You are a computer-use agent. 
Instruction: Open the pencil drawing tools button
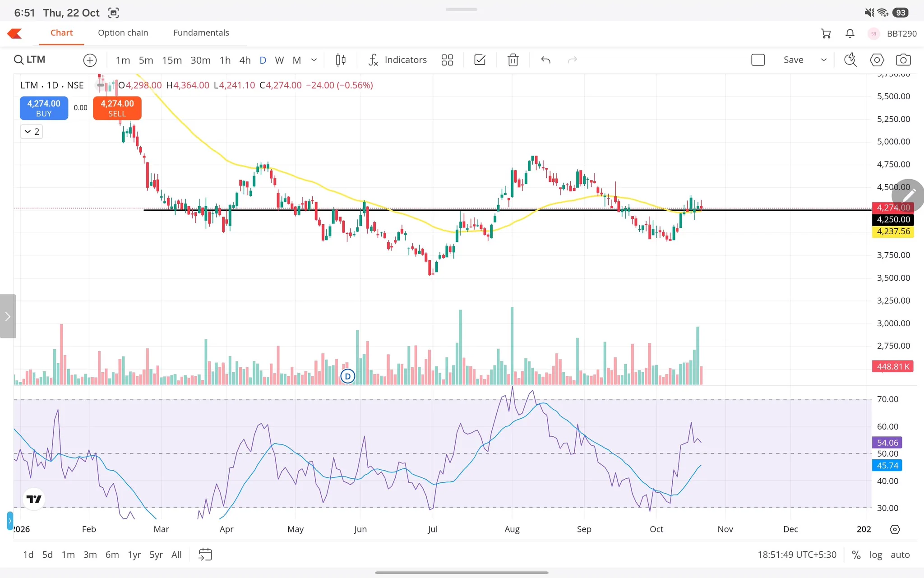point(909,195)
